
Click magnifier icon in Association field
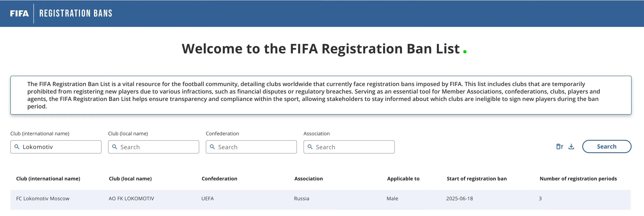click(x=310, y=147)
